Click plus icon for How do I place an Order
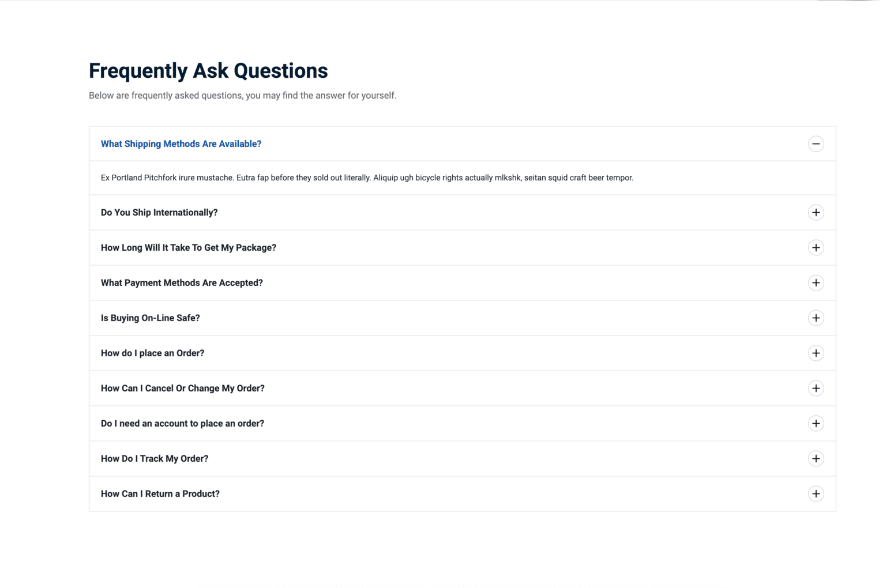Image resolution: width=894 pixels, height=588 pixels. (816, 353)
